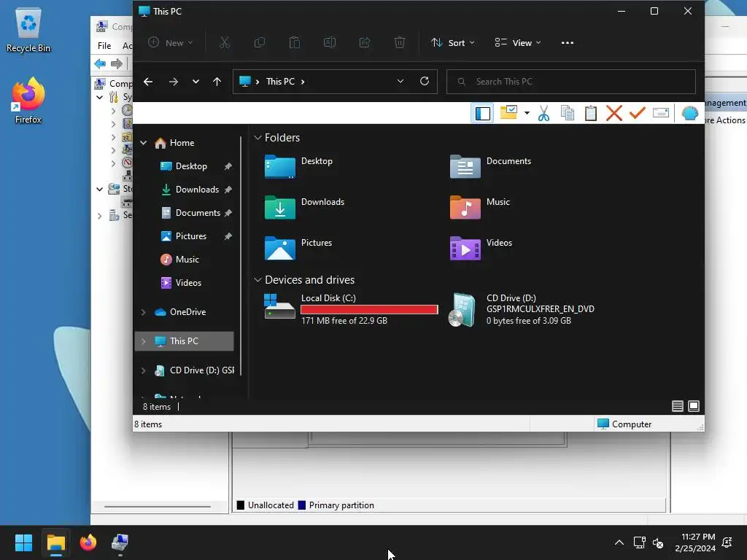Expand the This PC tree node
This screenshot has width=747, height=560.
(144, 341)
